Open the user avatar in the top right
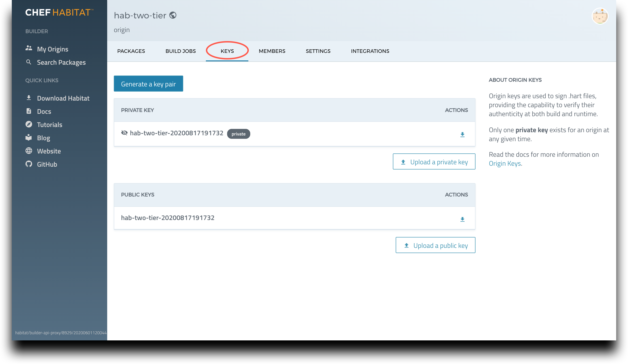 [600, 16]
